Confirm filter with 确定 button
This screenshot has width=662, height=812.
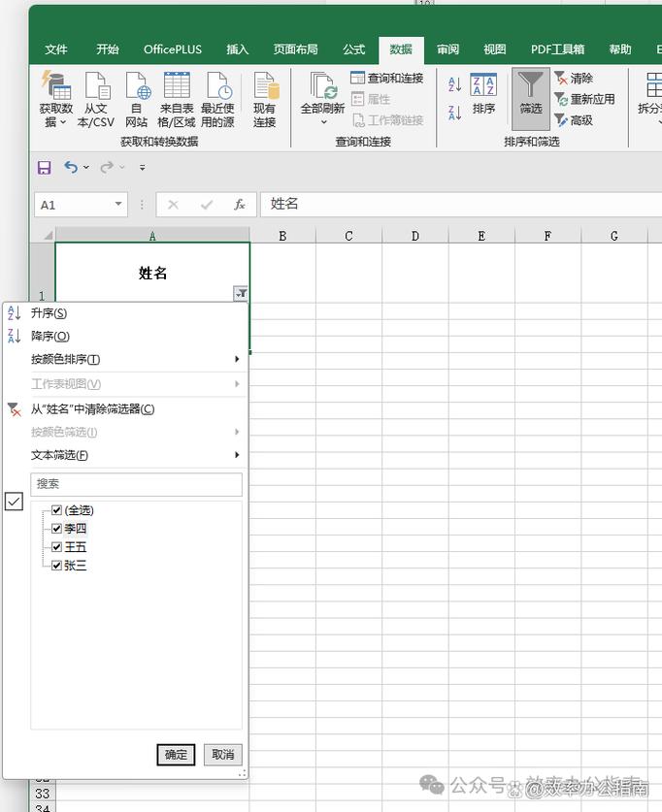176,755
